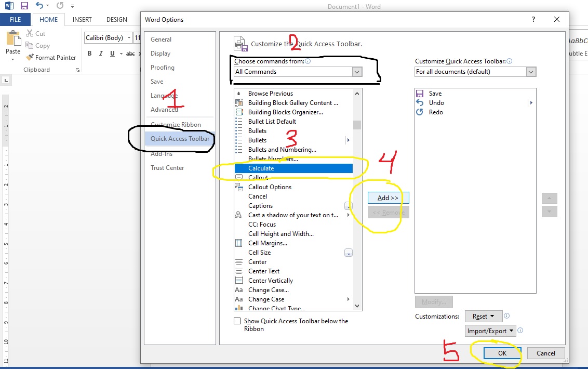The height and width of the screenshot is (369, 588).
Task: Select Quick Access Toolbar category
Action: click(180, 139)
